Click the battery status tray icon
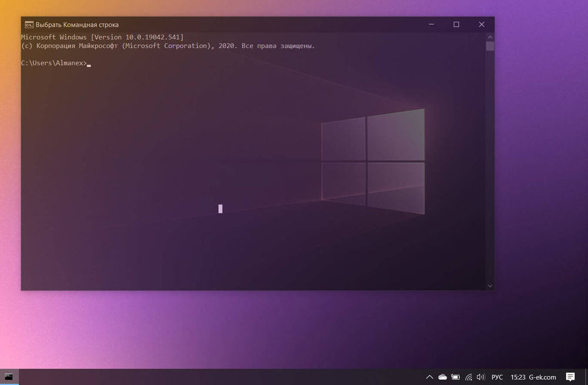The image size is (588, 385). 456,377
